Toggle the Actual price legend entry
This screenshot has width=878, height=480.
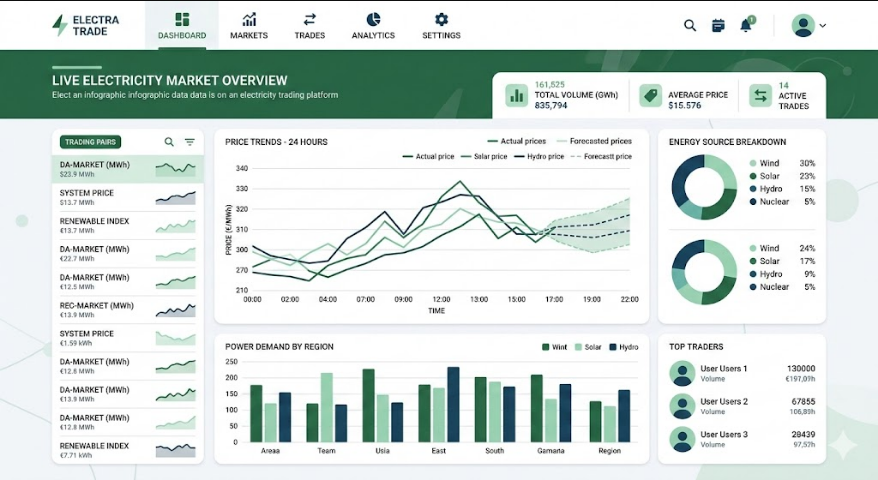tap(428, 156)
